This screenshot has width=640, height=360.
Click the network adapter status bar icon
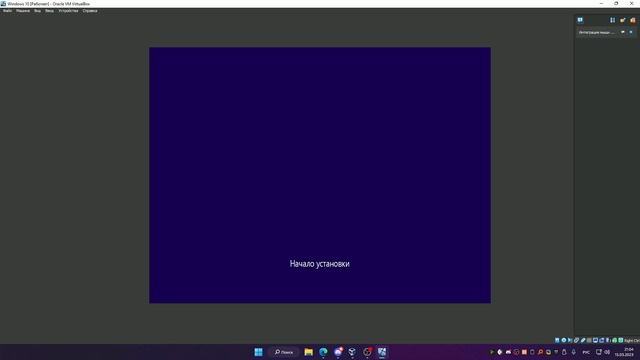[x=576, y=340]
